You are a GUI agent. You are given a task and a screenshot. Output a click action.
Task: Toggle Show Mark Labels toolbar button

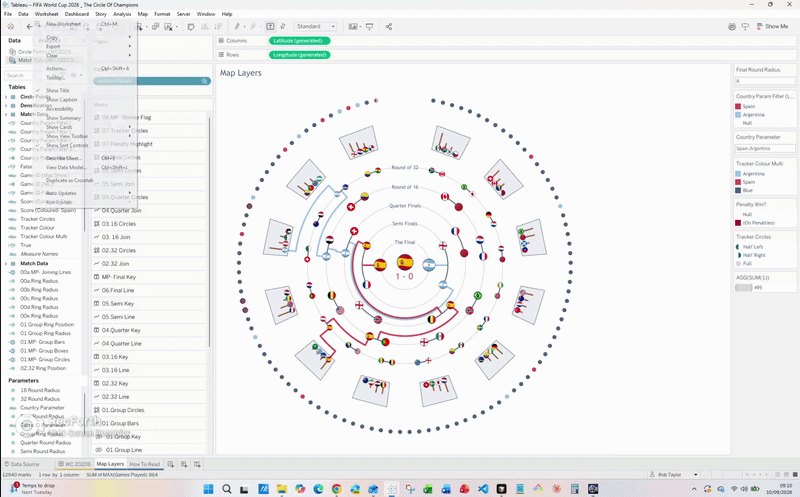pos(270,27)
